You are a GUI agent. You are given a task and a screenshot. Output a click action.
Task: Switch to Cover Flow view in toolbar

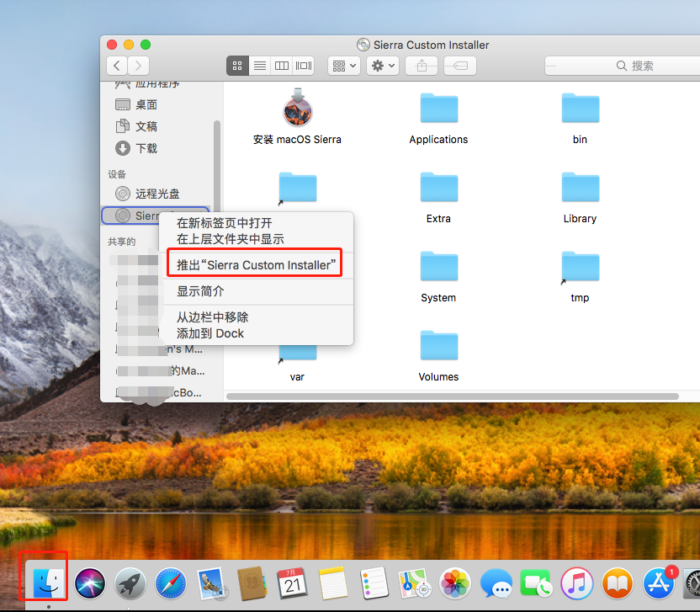click(304, 66)
